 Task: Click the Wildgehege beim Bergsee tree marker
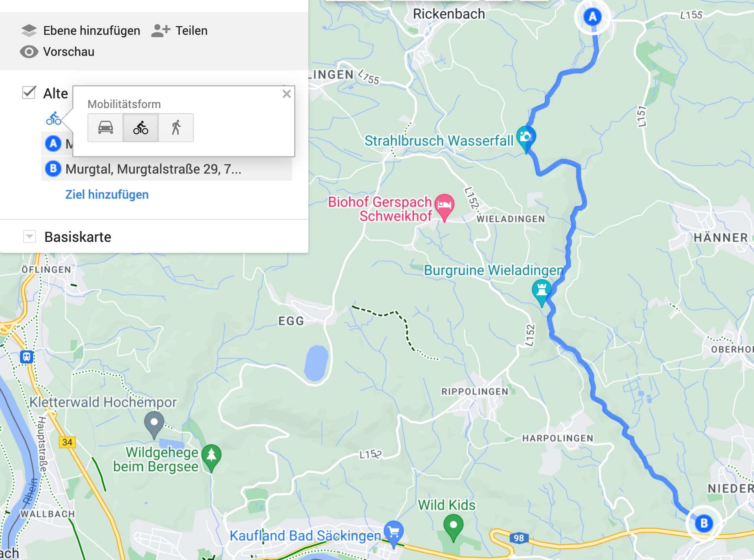click(x=211, y=458)
